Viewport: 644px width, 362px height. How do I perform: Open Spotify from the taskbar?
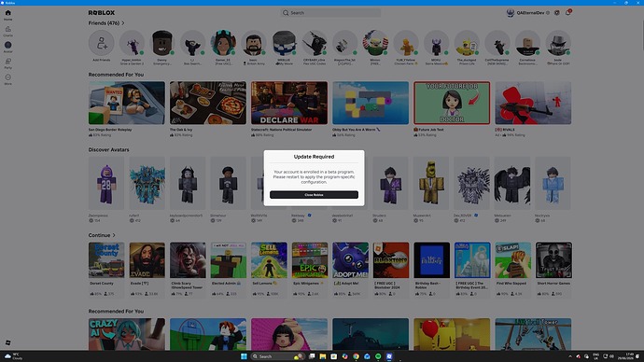[378, 356]
